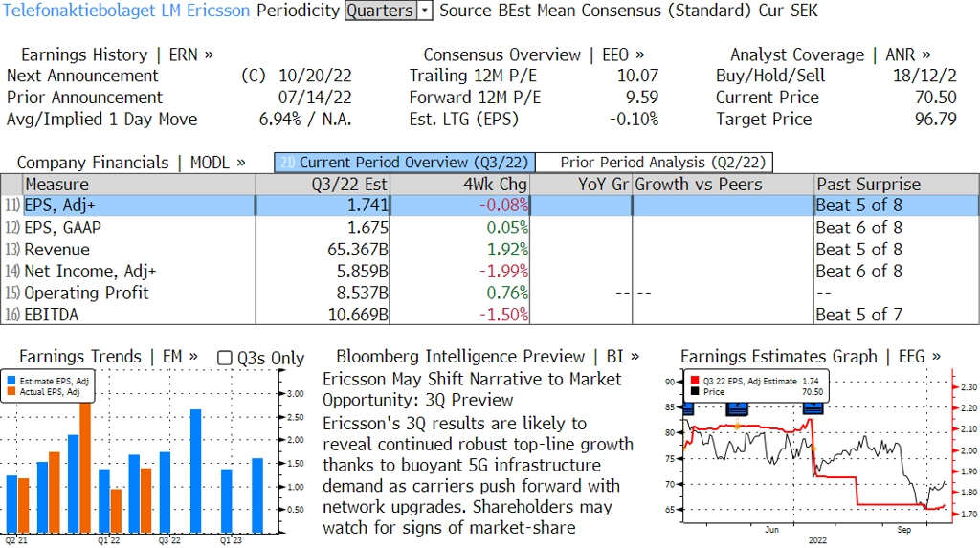Toggle the Q3s Only checkbox
Viewport: 980px width, 548px height.
pos(224,358)
